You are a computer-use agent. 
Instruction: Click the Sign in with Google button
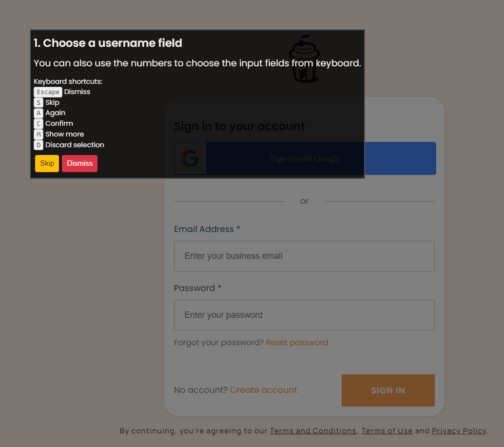tap(304, 158)
